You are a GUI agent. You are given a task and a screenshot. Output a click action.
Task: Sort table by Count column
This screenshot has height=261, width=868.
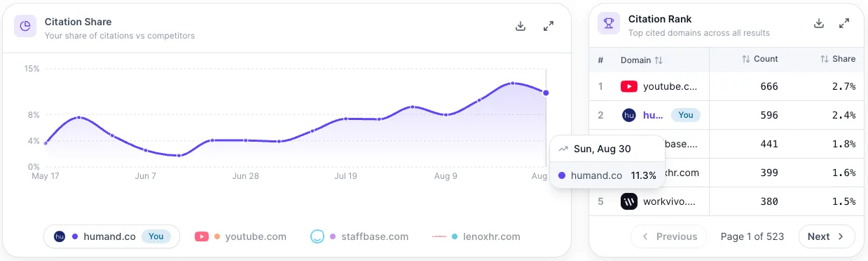(760, 59)
